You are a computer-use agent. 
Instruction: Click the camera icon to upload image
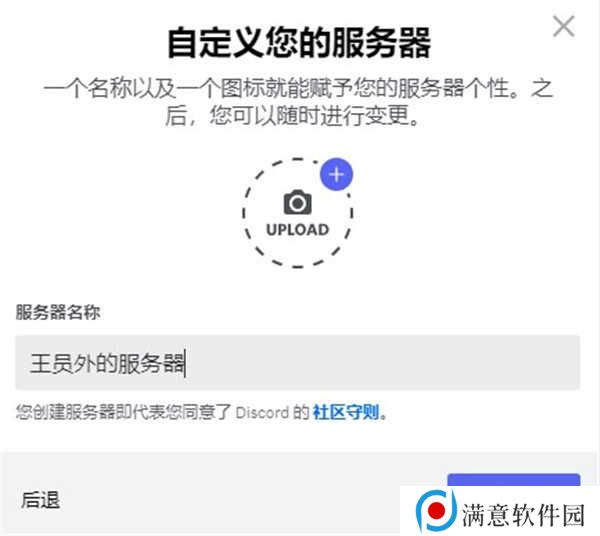pyautogui.click(x=297, y=202)
